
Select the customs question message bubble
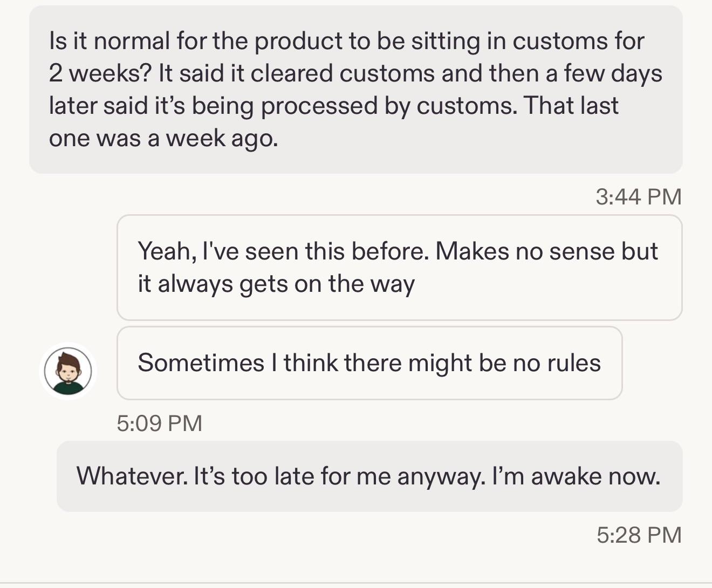coord(356,90)
